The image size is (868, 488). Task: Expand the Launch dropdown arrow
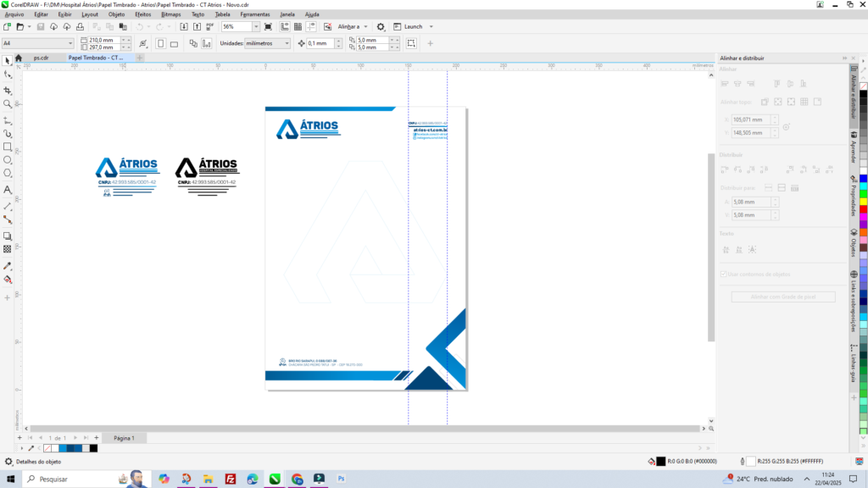(431, 26)
